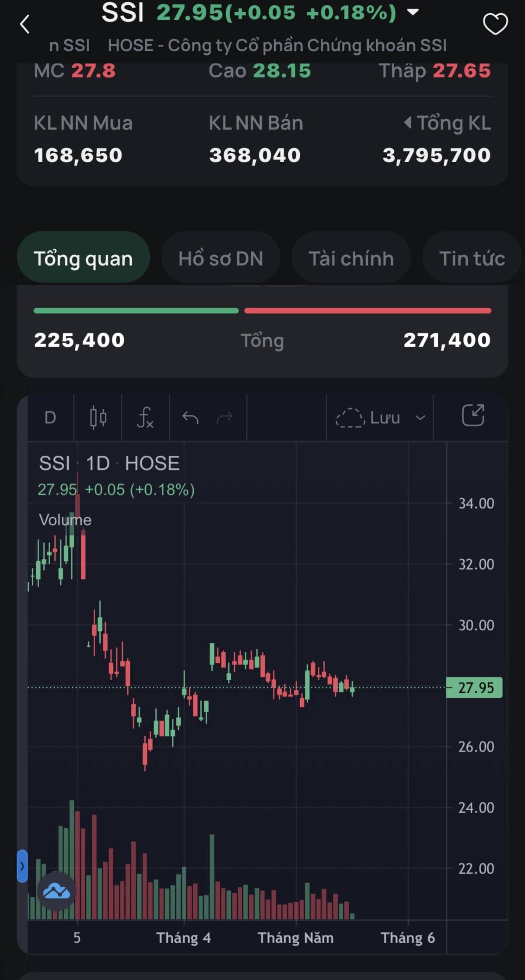This screenshot has width=525, height=980.
Task: Toggle the Tổng KL left arrow
Action: click(407, 123)
